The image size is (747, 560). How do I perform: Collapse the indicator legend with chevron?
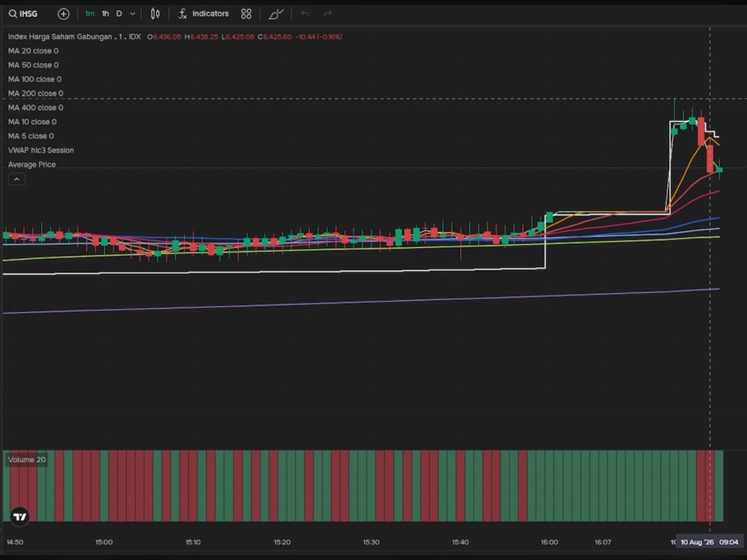[17, 179]
